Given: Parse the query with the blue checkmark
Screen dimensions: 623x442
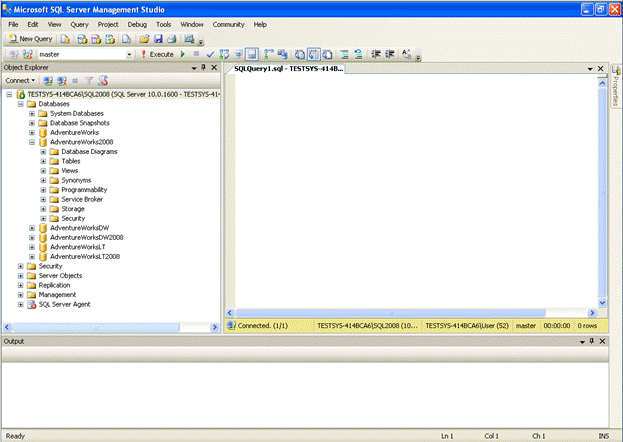Looking at the screenshot, I should pyautogui.click(x=210, y=54).
